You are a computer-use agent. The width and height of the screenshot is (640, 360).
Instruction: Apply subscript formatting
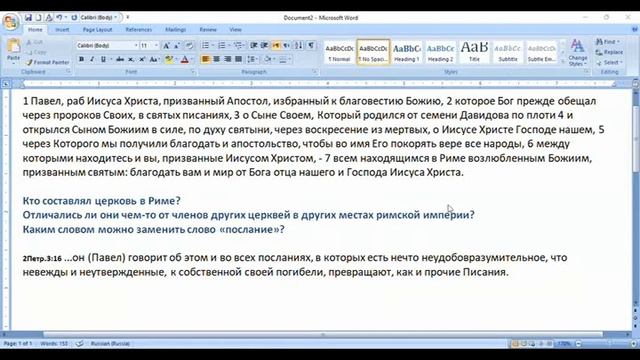(x=131, y=60)
